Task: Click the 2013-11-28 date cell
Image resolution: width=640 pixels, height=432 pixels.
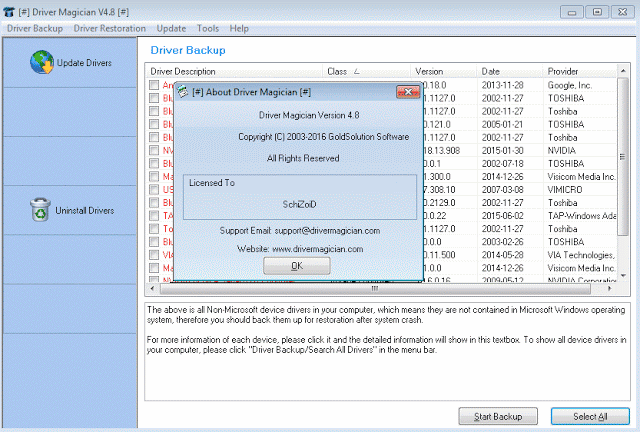Action: coord(502,85)
